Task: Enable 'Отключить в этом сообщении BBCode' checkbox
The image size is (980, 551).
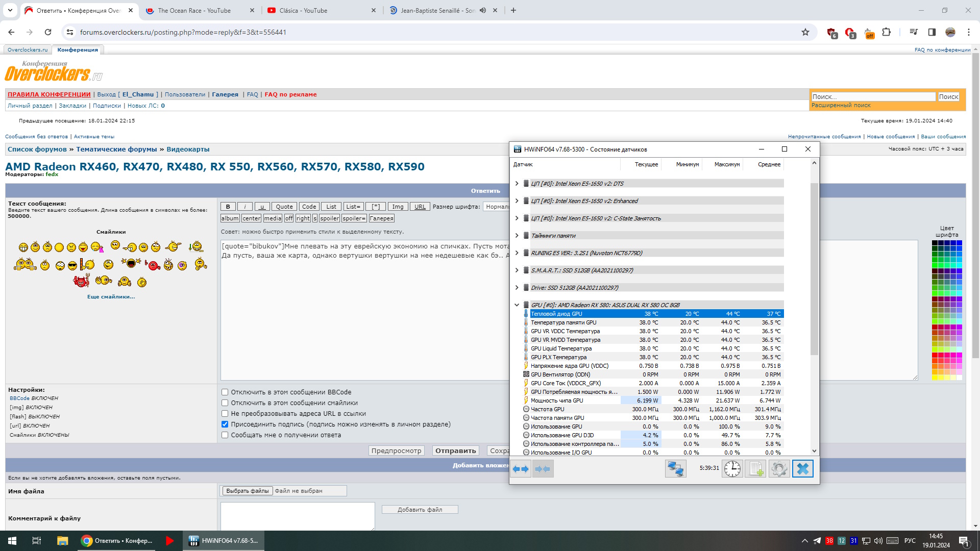Action: (225, 392)
